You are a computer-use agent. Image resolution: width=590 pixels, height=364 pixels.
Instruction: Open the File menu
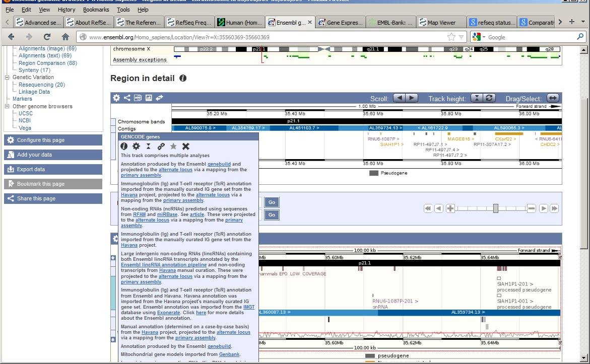point(10,10)
